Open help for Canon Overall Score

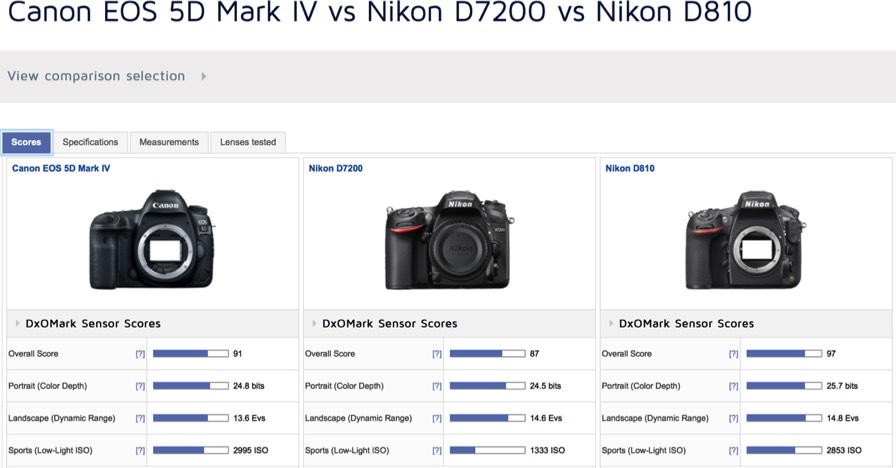pyautogui.click(x=140, y=354)
